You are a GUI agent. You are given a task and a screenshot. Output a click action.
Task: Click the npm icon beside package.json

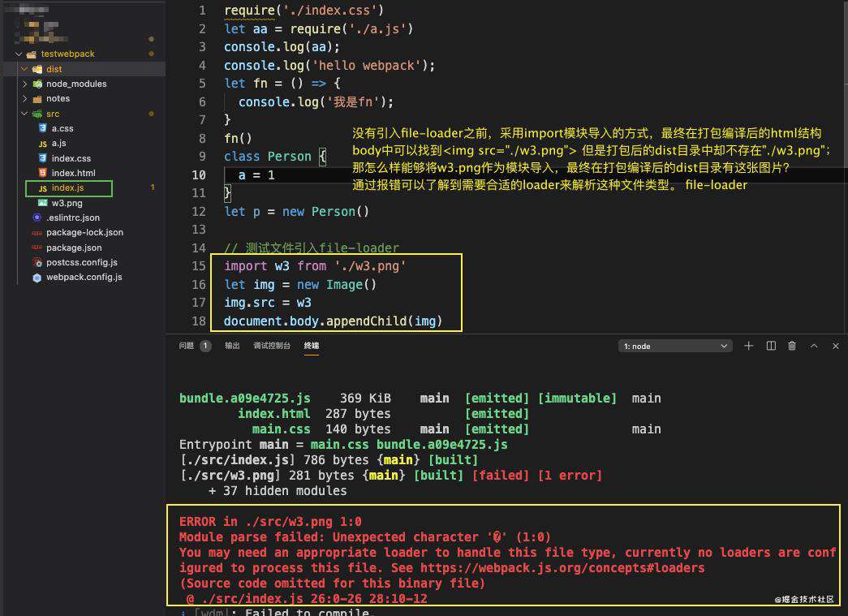pos(37,248)
